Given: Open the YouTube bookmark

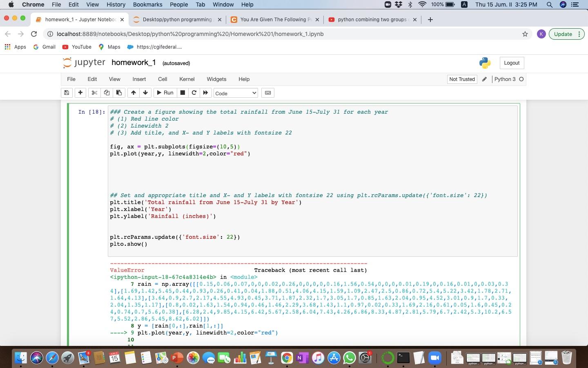Looking at the screenshot, I should (77, 47).
